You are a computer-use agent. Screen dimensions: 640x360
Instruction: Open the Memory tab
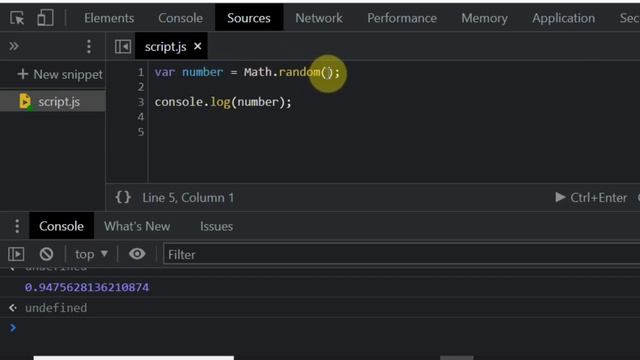[484, 18]
